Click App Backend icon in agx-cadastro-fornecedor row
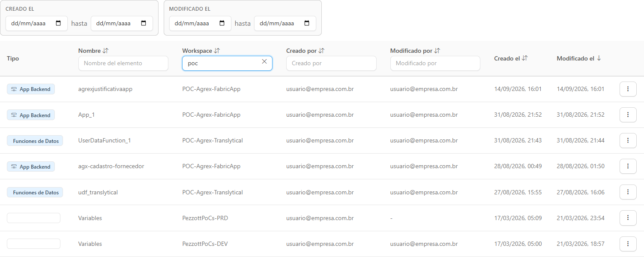Screen dimensions: 644x257 [x=14, y=166]
